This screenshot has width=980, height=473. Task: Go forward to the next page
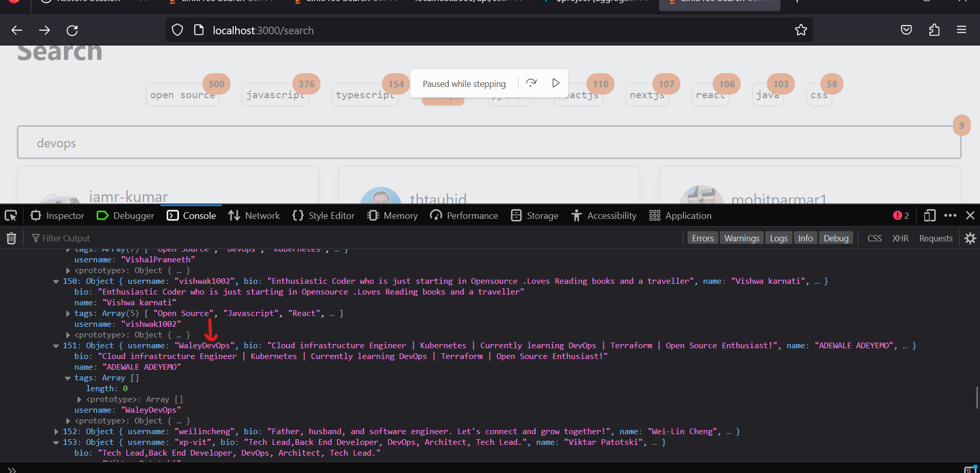click(44, 30)
